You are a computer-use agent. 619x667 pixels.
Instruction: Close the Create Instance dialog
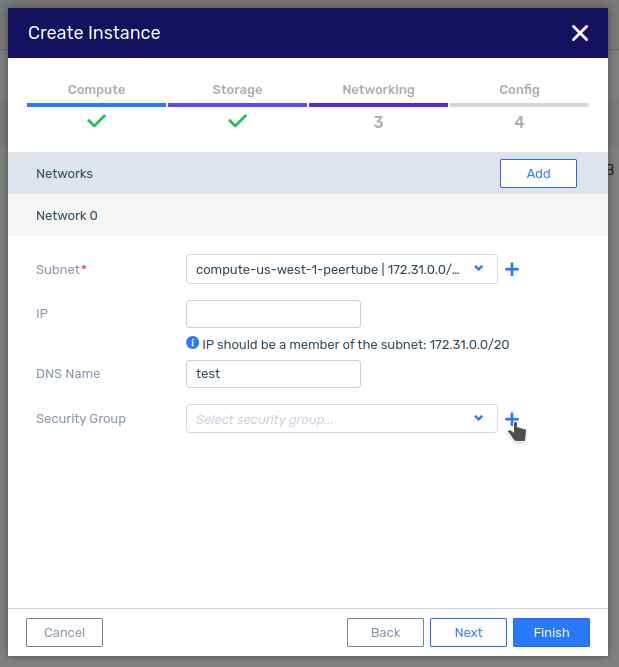point(579,33)
